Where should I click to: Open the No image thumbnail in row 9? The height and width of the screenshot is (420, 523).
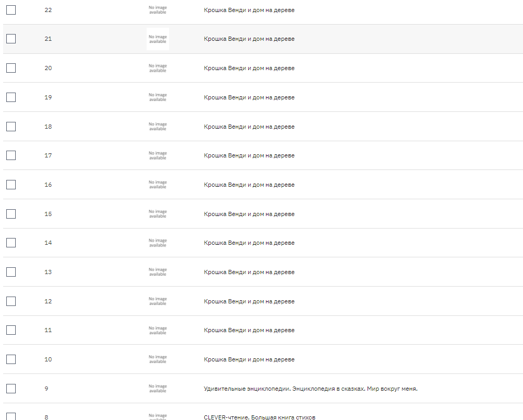158,389
